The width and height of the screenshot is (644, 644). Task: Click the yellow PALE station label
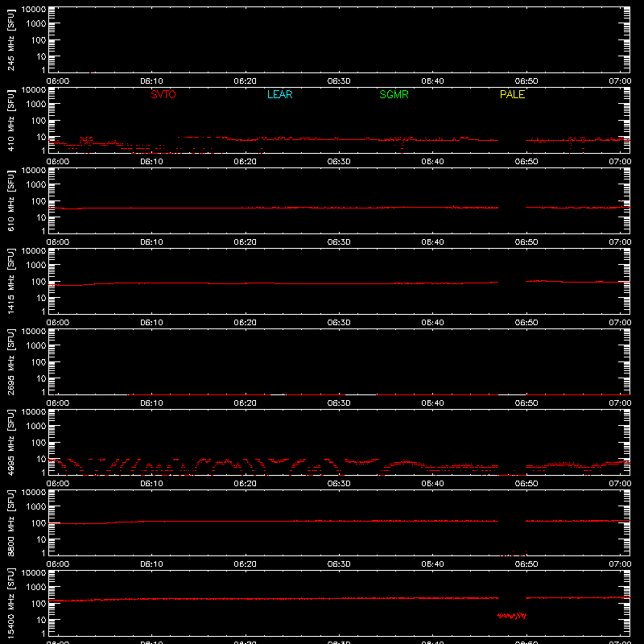(512, 94)
